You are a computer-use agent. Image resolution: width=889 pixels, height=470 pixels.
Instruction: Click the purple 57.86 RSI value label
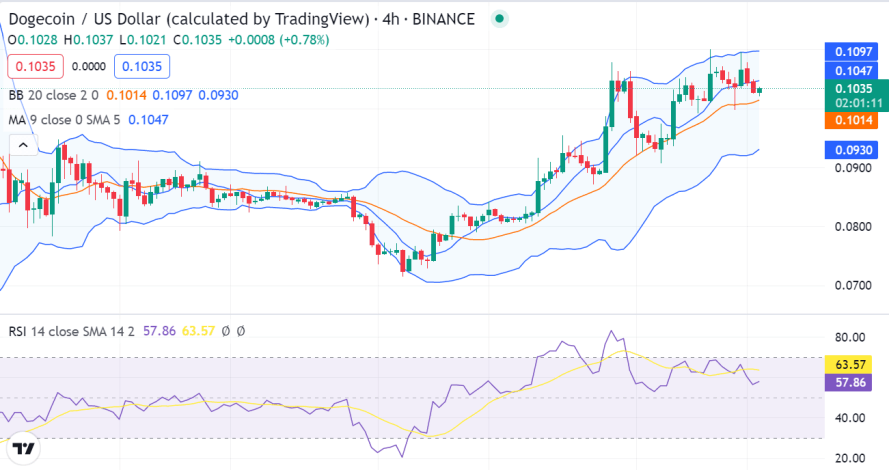(x=850, y=382)
